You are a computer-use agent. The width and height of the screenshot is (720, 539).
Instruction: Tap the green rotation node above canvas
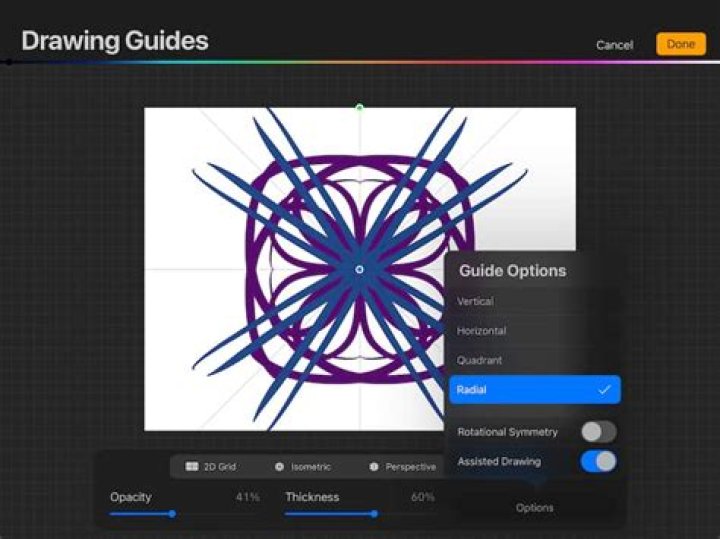(360, 107)
